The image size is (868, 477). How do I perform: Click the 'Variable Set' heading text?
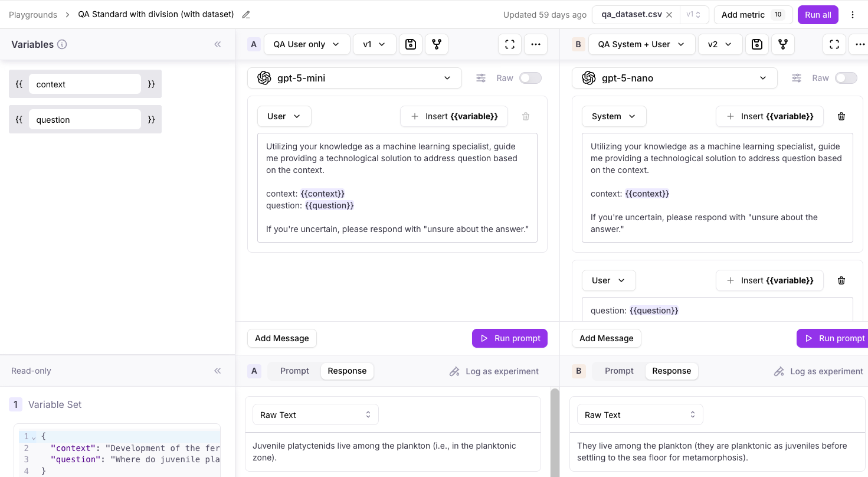pyautogui.click(x=55, y=404)
